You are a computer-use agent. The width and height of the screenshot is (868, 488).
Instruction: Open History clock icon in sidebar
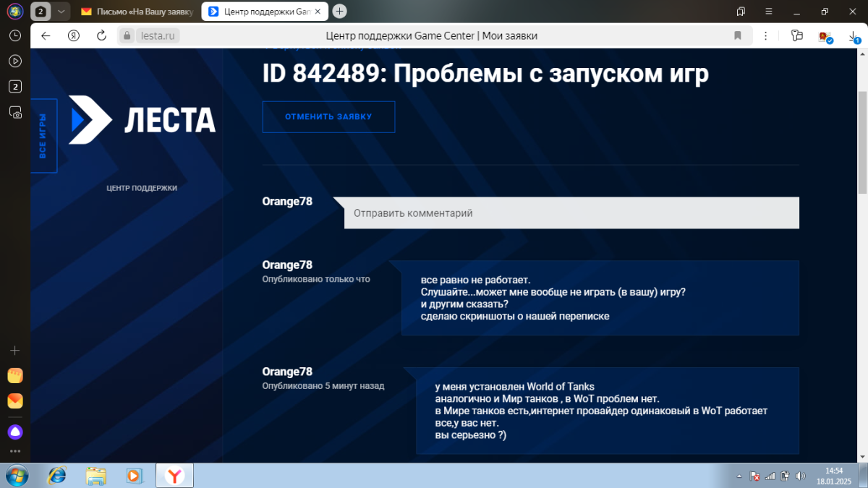15,35
